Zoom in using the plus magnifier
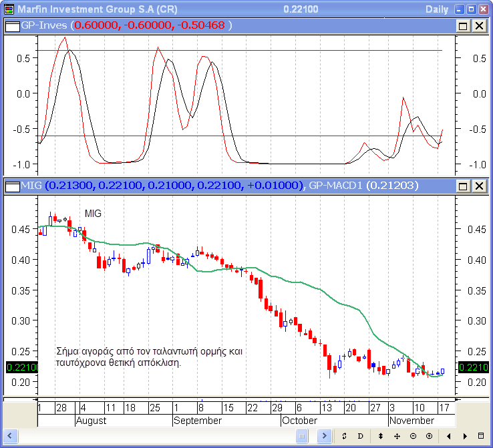 [429, 436]
